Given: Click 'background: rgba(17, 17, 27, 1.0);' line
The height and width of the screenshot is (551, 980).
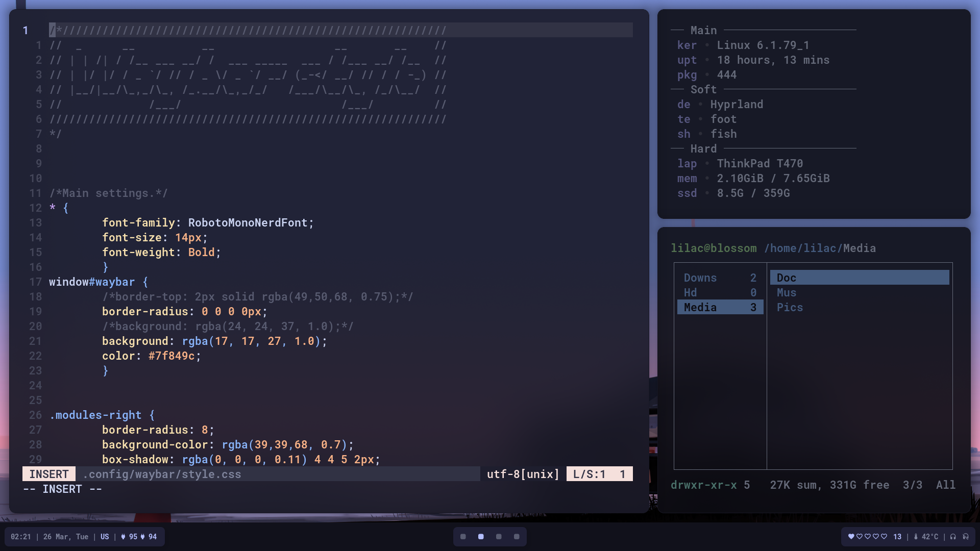Looking at the screenshot, I should [214, 341].
